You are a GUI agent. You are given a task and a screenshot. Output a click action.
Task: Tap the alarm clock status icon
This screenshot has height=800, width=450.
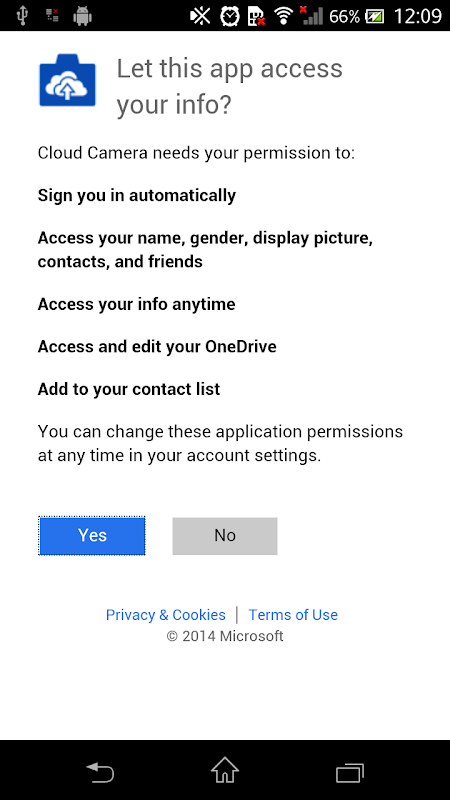[x=230, y=17]
